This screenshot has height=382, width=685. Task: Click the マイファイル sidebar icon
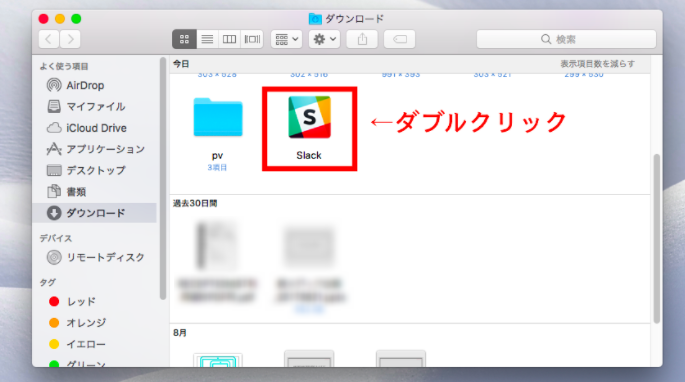click(54, 106)
